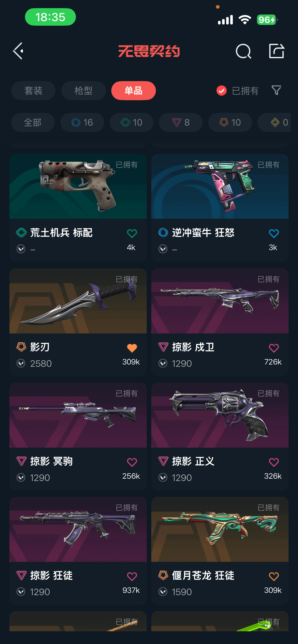
Task: Tap the share export icon
Action: (x=276, y=51)
